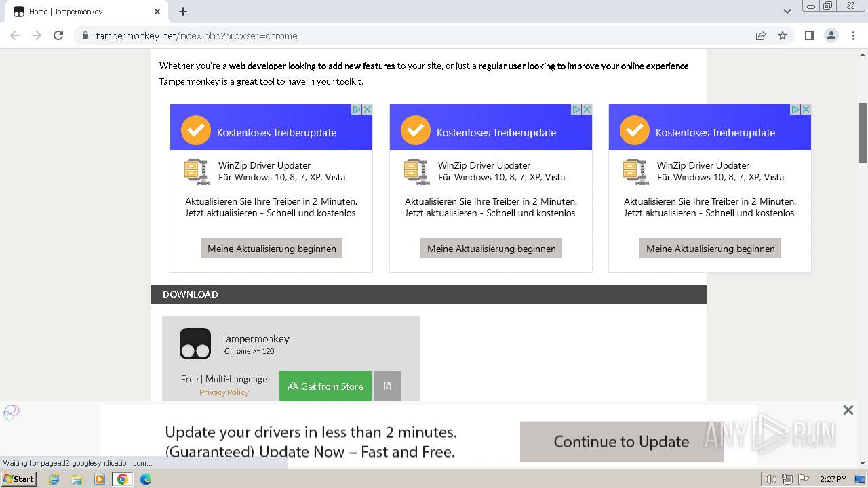Open AdChoices info on third ad
Image resolution: width=868 pixels, height=488 pixels.
tap(795, 109)
